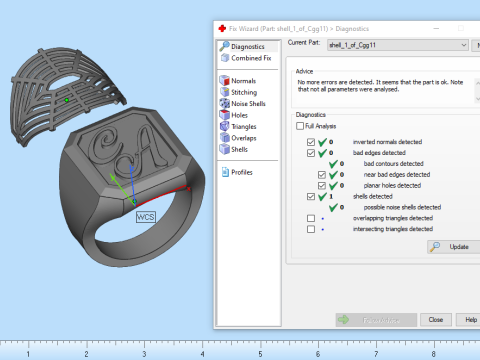Click the ruler mark number 4
The height and width of the screenshot is (360, 480).
pyautogui.click(x=202, y=354)
